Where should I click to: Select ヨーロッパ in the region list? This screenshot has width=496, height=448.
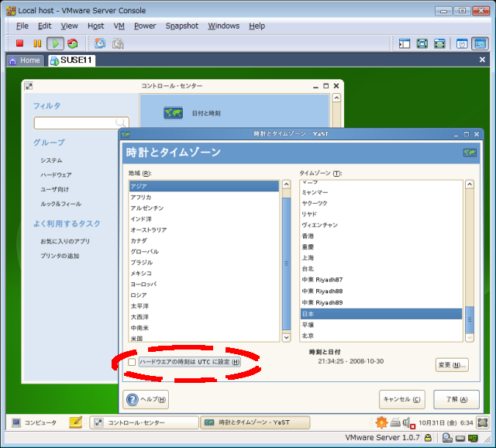[x=204, y=284]
